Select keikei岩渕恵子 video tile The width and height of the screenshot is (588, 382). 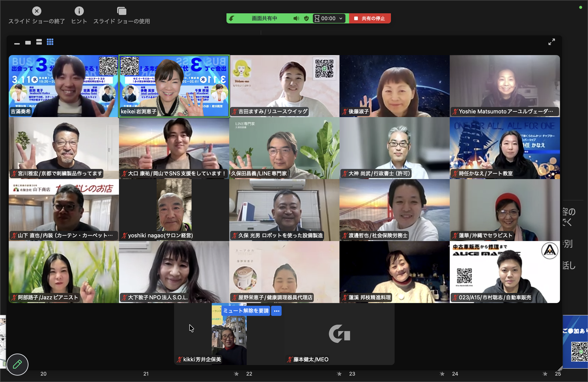174,86
